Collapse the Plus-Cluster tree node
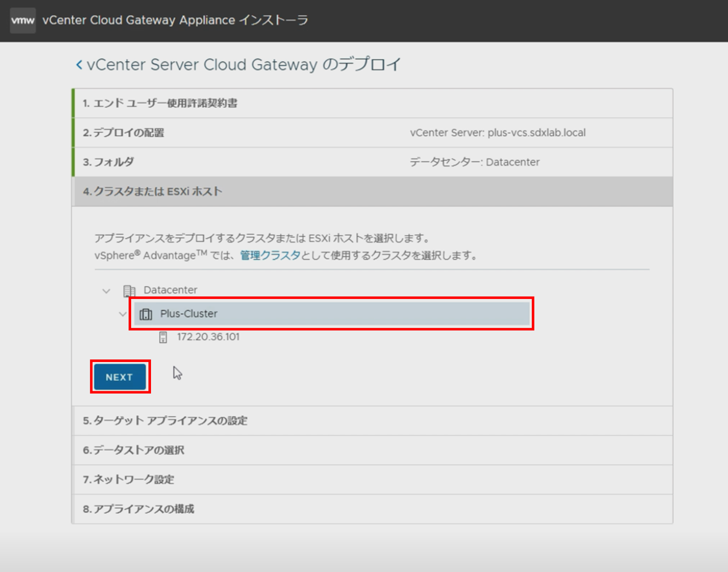This screenshot has width=728, height=572. (122, 314)
